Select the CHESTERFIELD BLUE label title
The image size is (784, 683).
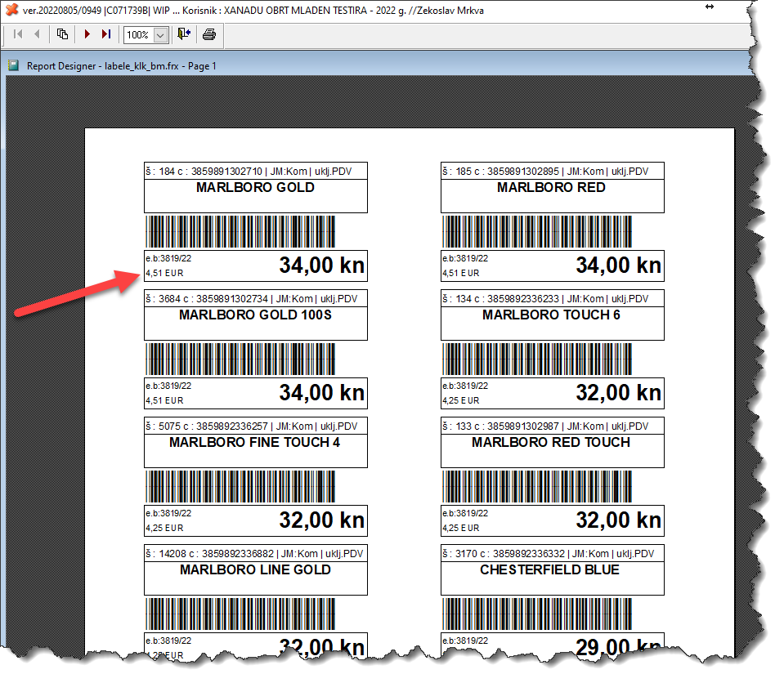(551, 570)
